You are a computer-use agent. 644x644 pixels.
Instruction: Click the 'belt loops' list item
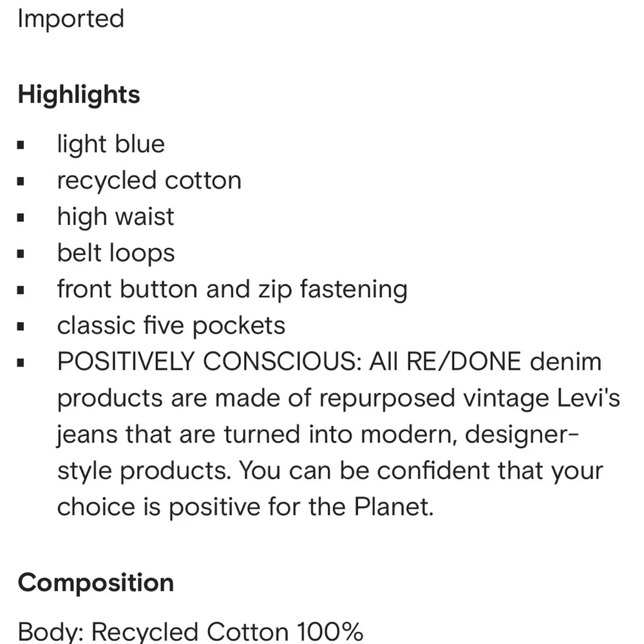(116, 253)
